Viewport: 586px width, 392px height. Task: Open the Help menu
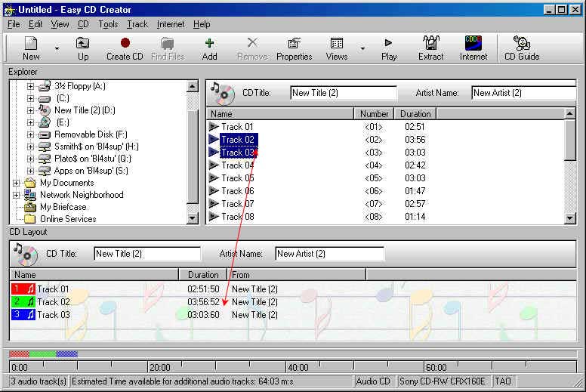[202, 24]
